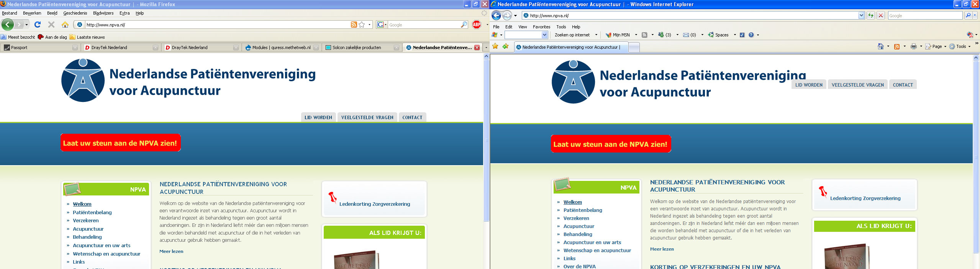Open Firefox's back/forward history dropdown arrow
Screen dimensions: 980x269
[26, 25]
